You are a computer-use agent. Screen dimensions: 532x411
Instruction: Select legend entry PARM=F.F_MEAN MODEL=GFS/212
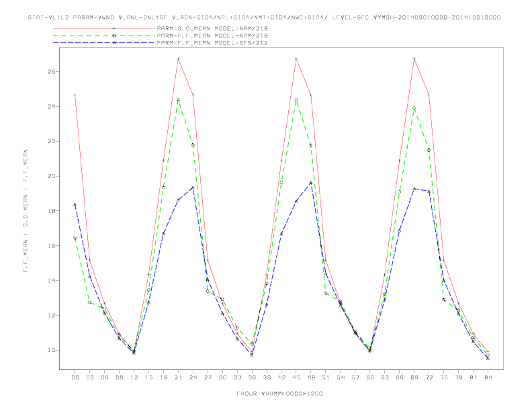click(212, 43)
